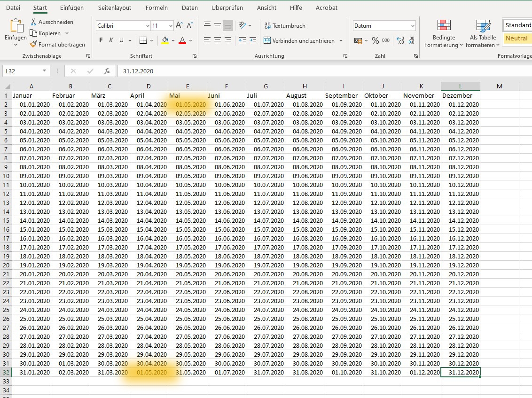Apply the borders icon
The width and height of the screenshot is (532, 398).
[x=143, y=40]
